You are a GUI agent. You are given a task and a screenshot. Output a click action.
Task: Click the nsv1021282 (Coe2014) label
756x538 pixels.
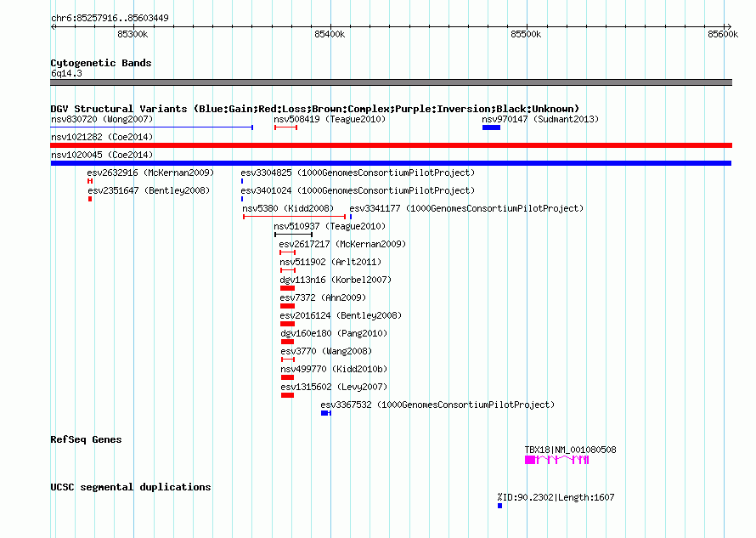pos(102,137)
